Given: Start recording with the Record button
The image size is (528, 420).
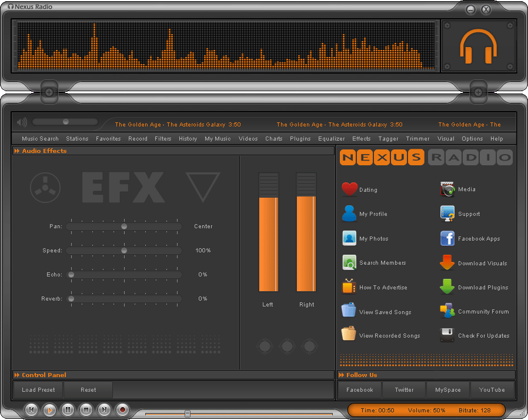Looking at the screenshot, I should click(122, 409).
